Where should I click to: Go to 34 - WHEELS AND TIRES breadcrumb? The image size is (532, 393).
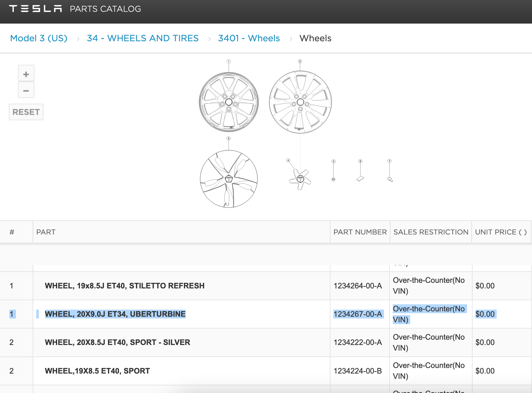(143, 38)
